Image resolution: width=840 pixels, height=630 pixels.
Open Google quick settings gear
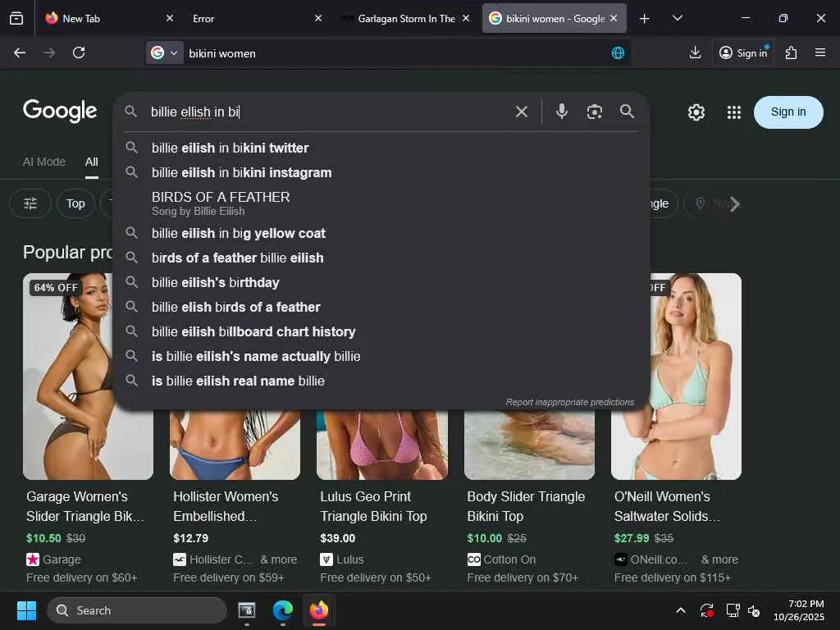(696, 112)
